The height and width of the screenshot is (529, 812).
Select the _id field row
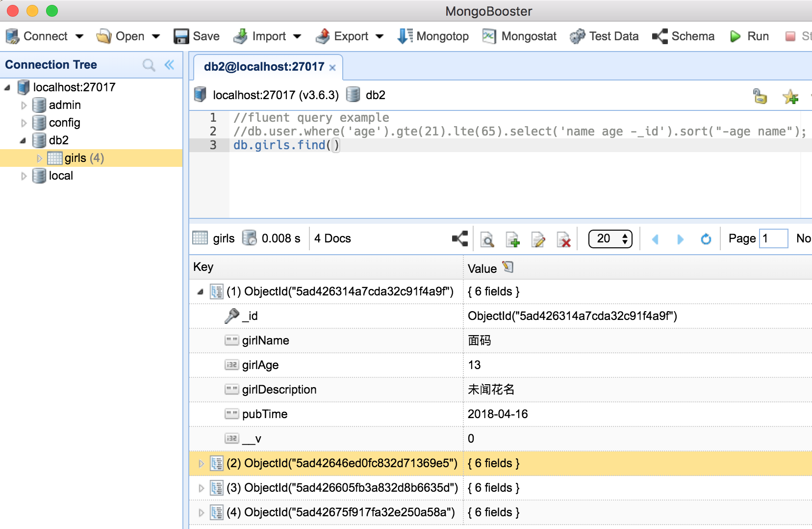[501, 316]
